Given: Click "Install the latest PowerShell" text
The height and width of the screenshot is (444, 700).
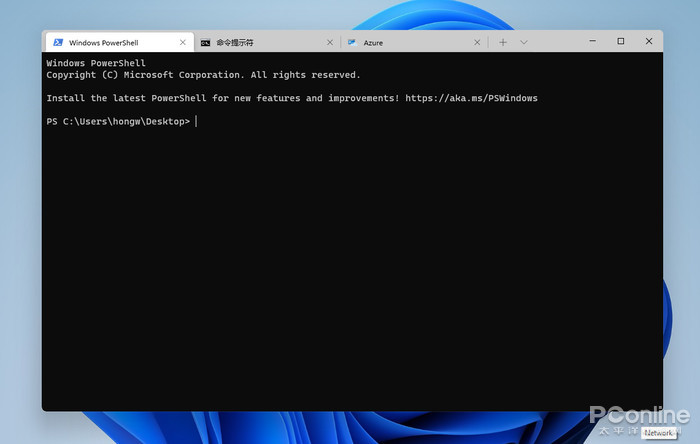Looking at the screenshot, I should (x=126, y=98).
